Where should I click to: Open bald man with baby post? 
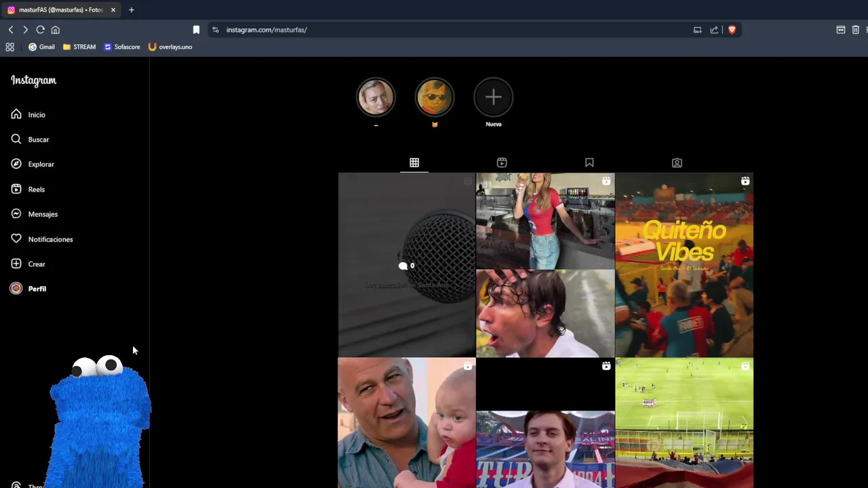click(x=407, y=423)
